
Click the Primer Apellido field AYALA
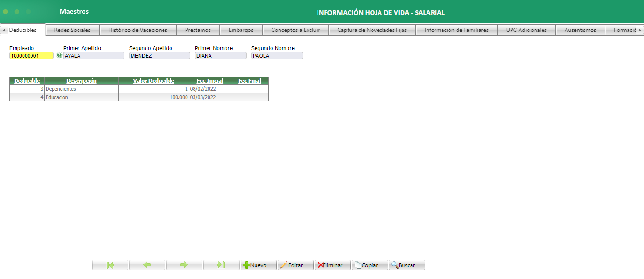(x=94, y=55)
